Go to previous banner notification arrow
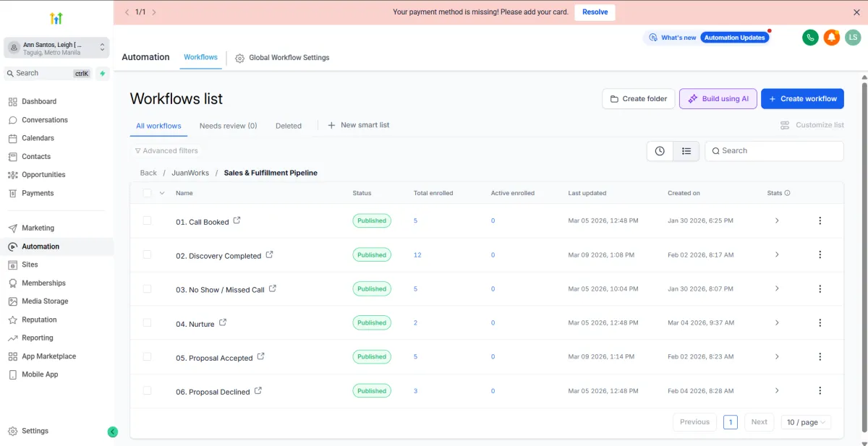868x446 pixels. [127, 12]
